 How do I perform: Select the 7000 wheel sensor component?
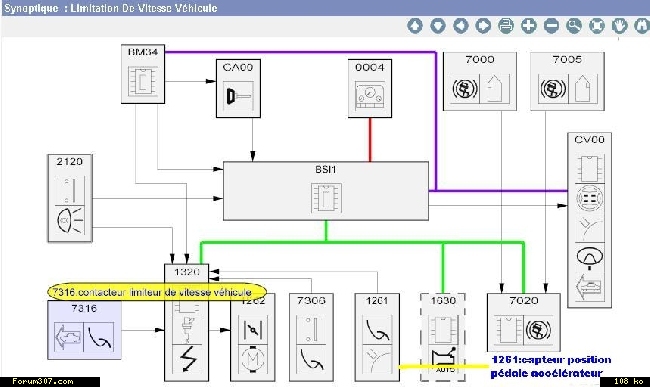click(x=480, y=81)
